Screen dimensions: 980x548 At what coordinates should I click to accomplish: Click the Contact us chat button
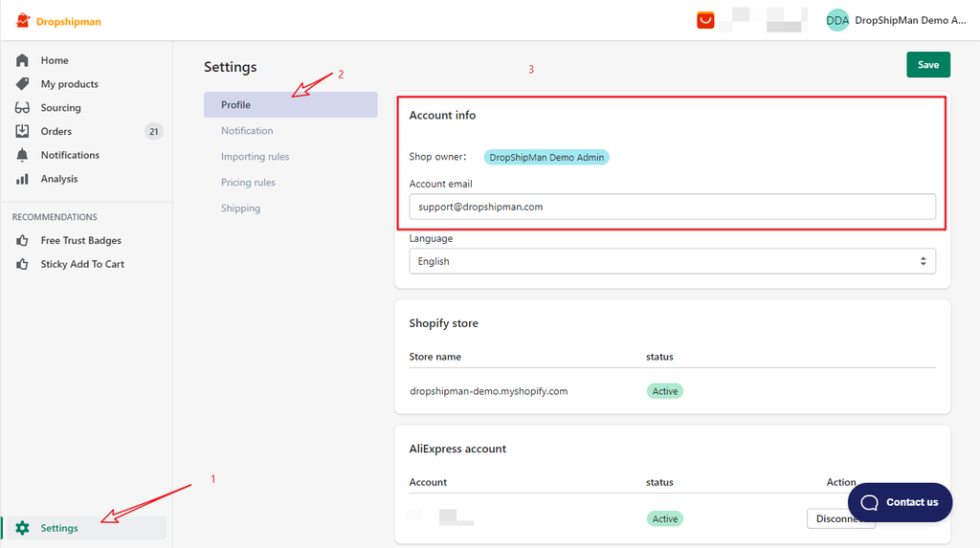pos(900,502)
